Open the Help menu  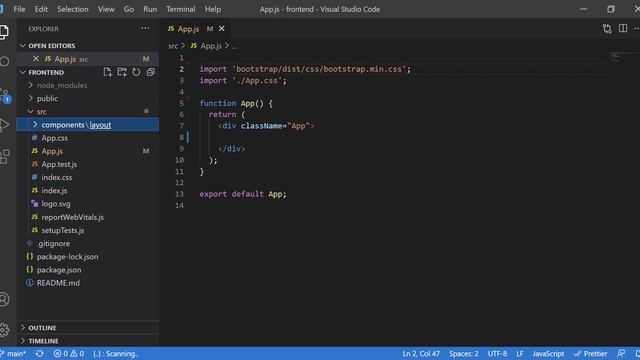coord(213,9)
